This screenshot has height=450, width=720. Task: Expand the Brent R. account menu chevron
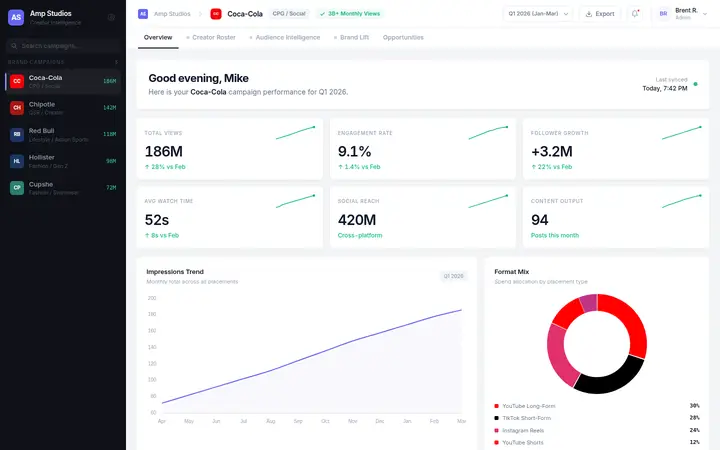click(705, 14)
